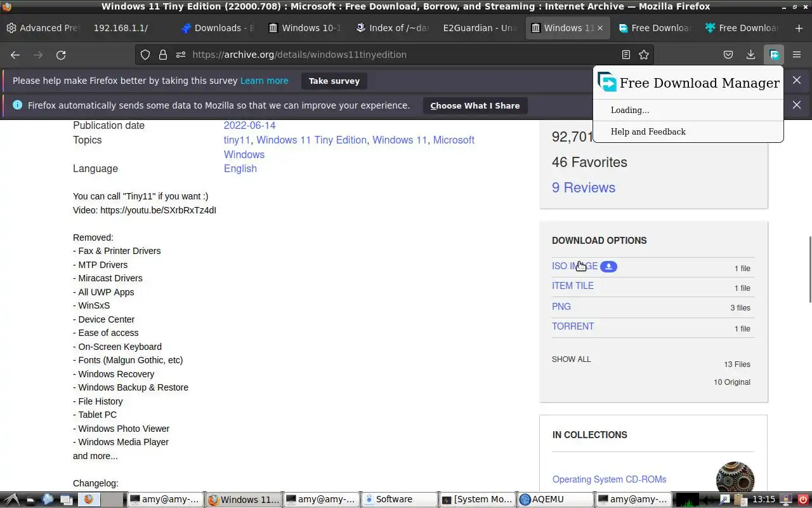Open Firefox downloads panel

751,55
